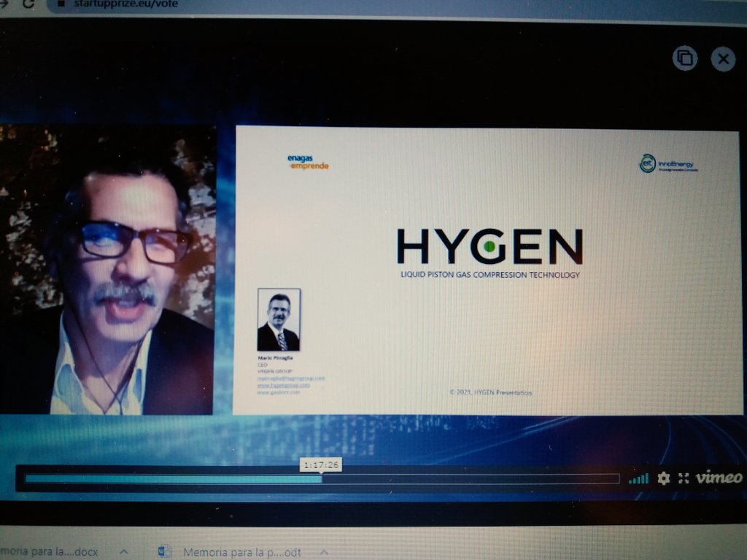
Task: Click the CEO email address link on slide
Action: (291, 378)
